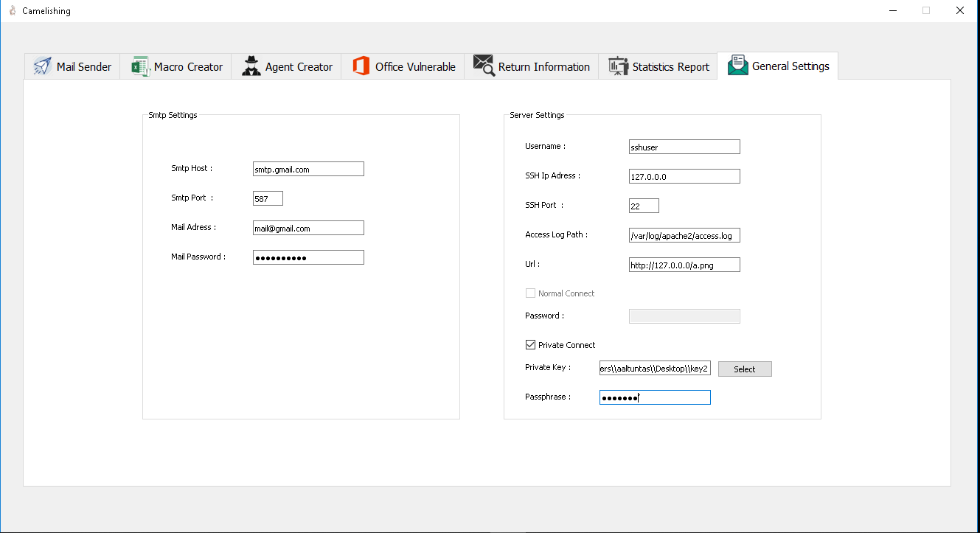
Task: Click the paper plane Mail Sender icon
Action: [x=42, y=66]
